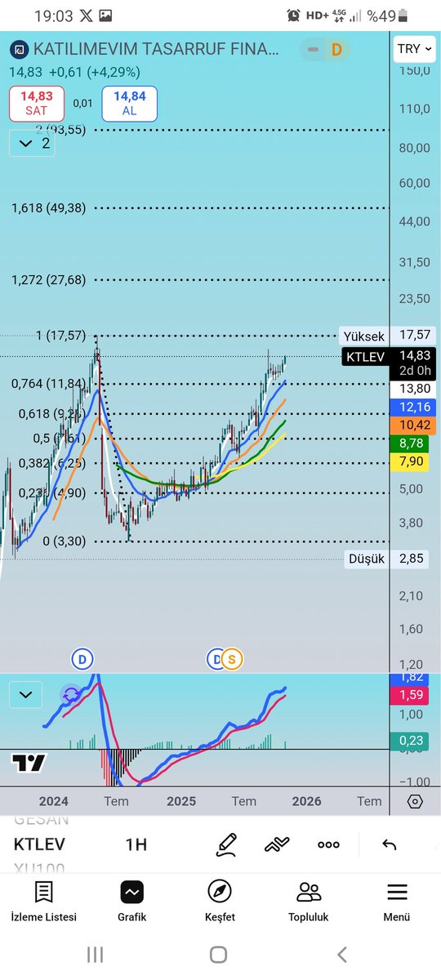This screenshot has height=980, width=441.
Task: Open the drawing tools pencil icon
Action: pyautogui.click(x=226, y=844)
